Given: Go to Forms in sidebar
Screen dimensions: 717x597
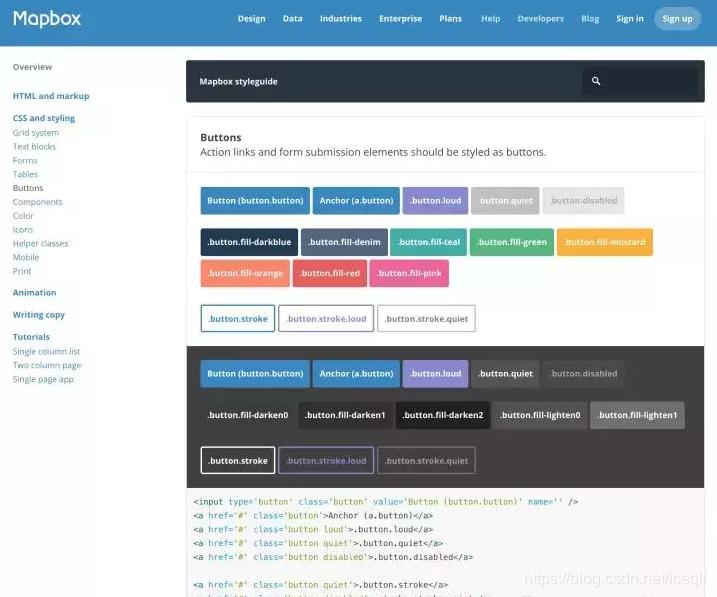Looking at the screenshot, I should [25, 160].
